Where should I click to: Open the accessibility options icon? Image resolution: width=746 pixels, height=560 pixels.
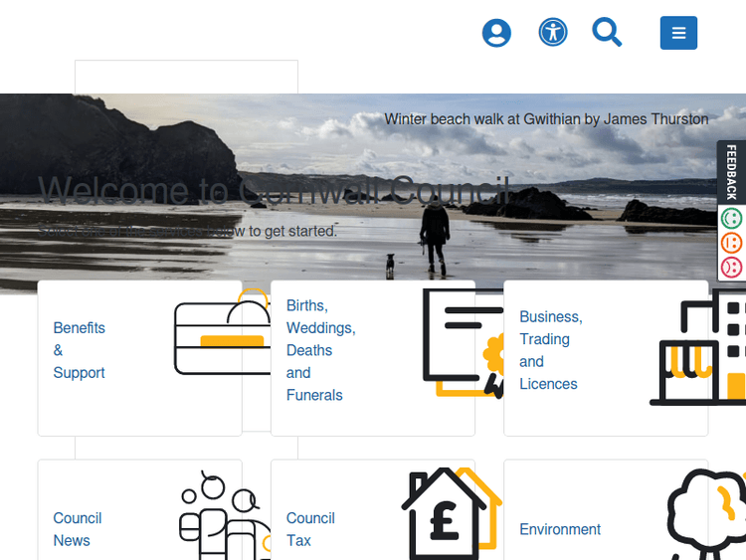[x=553, y=33]
